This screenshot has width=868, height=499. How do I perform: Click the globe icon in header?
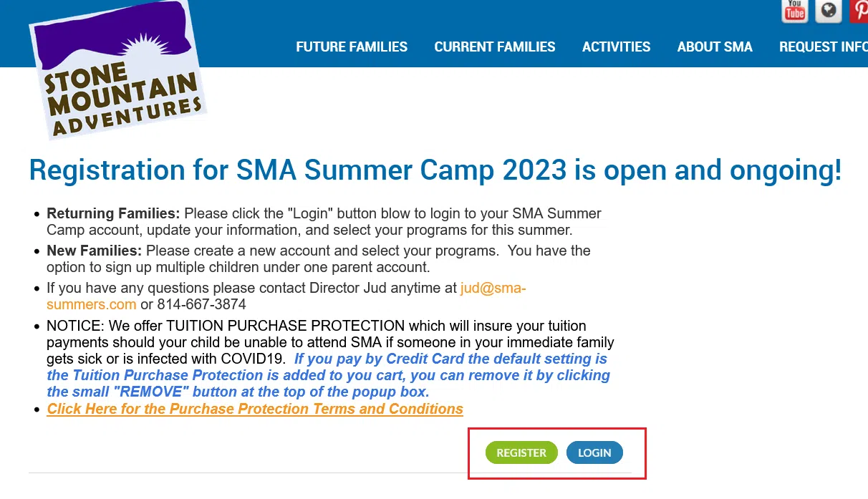[x=829, y=10]
